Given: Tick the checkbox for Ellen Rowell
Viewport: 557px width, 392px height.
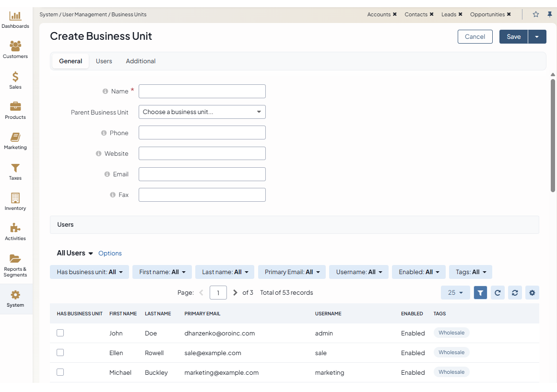Looking at the screenshot, I should click(x=60, y=353).
